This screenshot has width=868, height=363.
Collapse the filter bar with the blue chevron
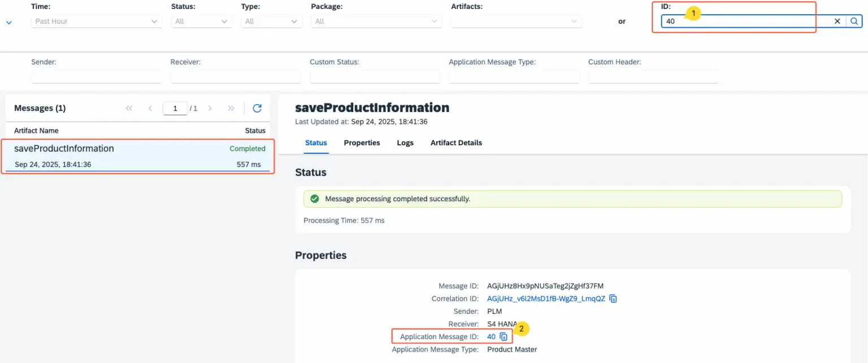[x=8, y=21]
